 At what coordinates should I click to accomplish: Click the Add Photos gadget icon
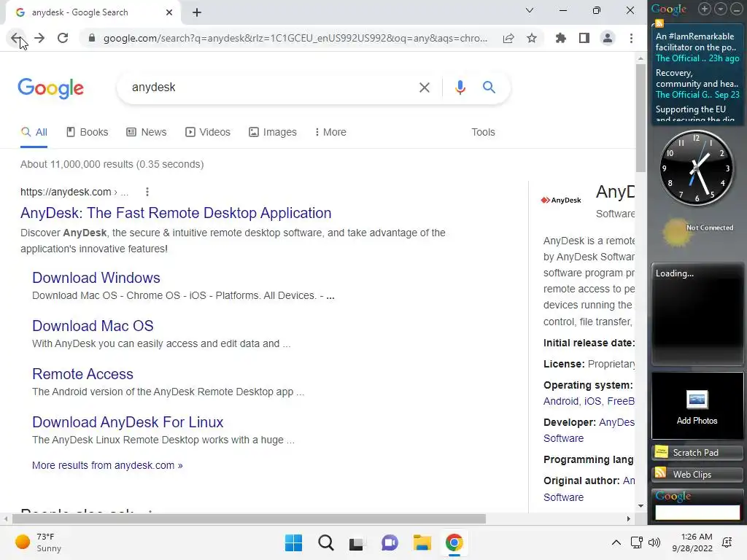697,400
